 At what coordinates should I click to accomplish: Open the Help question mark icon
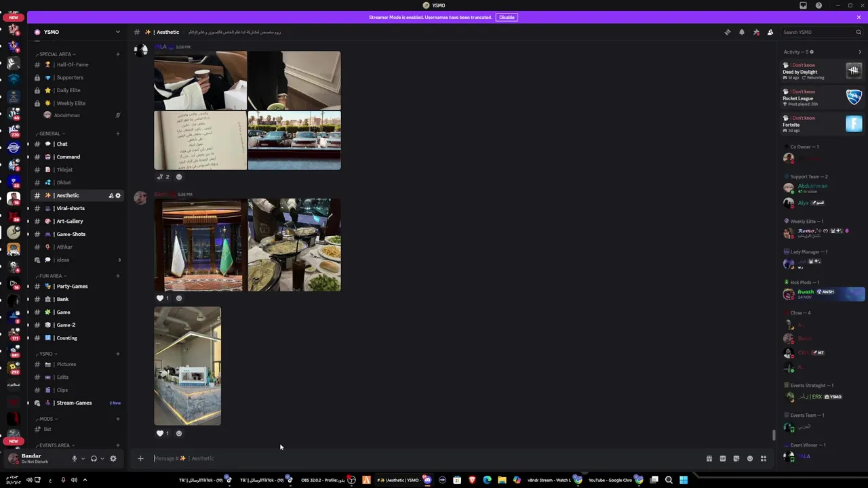coord(818,5)
